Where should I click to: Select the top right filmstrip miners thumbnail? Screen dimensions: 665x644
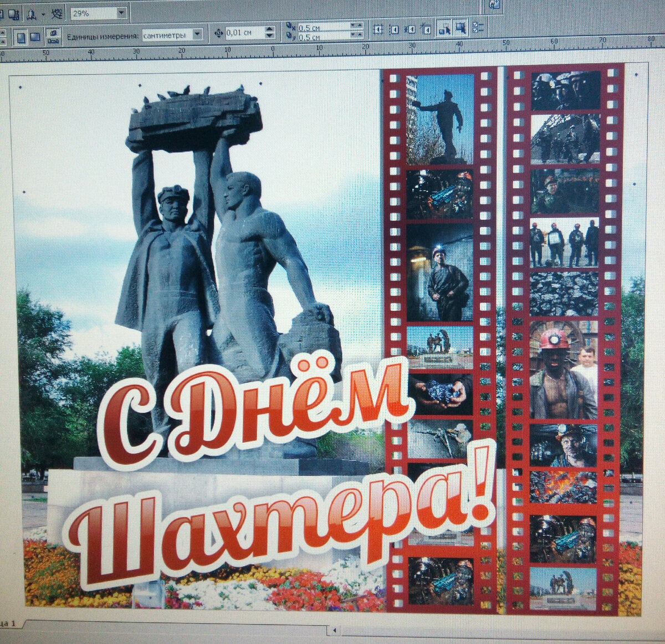[x=566, y=90]
